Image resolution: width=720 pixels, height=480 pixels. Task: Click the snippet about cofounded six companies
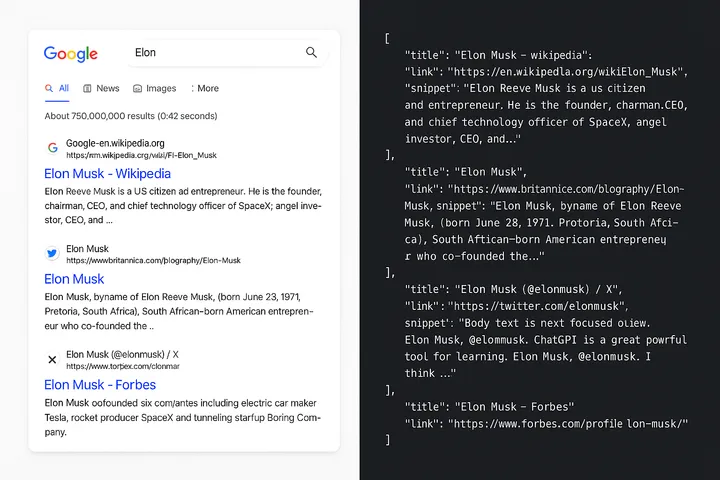[183, 418]
